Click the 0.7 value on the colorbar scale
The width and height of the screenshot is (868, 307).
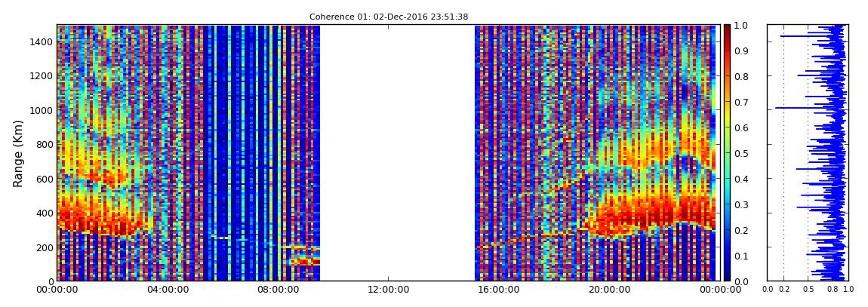pos(740,103)
